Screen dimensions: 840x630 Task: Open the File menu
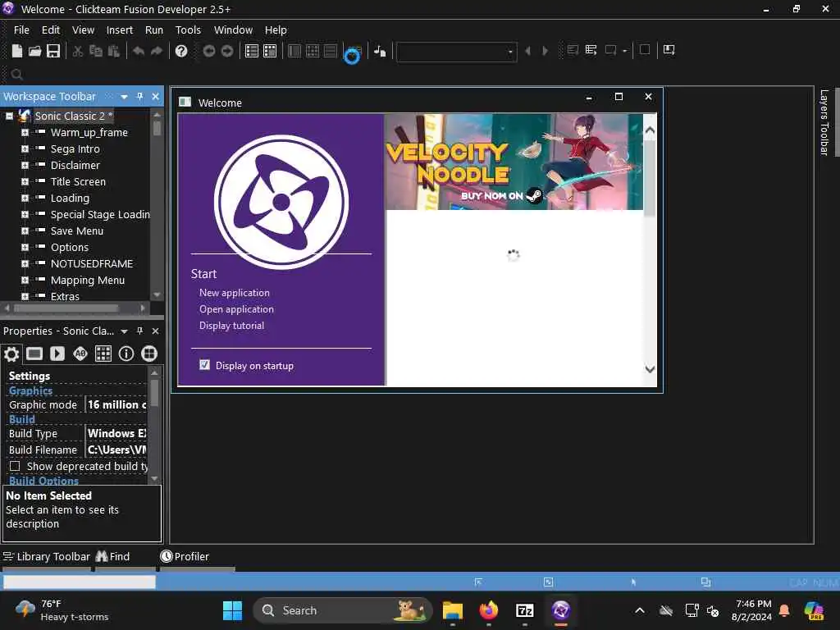pyautogui.click(x=21, y=30)
